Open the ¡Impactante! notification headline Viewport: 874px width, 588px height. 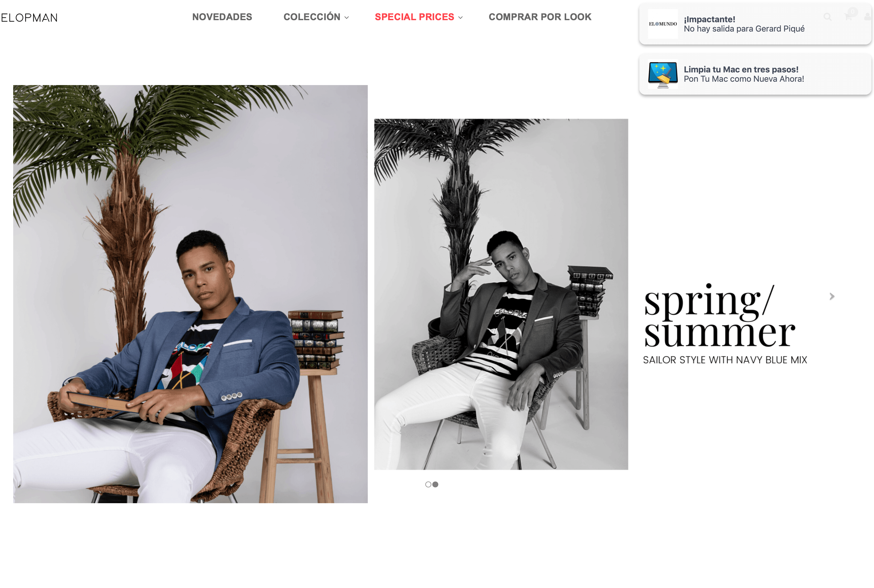click(709, 19)
